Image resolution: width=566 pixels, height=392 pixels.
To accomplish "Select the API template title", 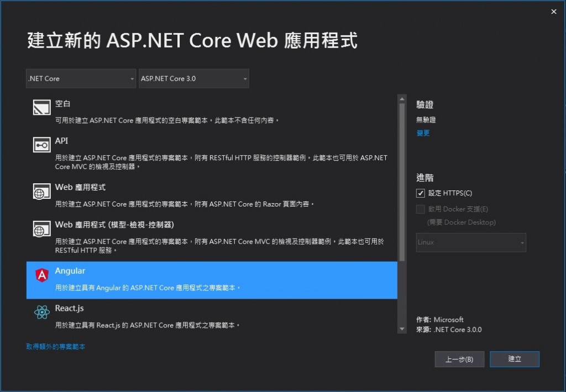I will (x=61, y=141).
